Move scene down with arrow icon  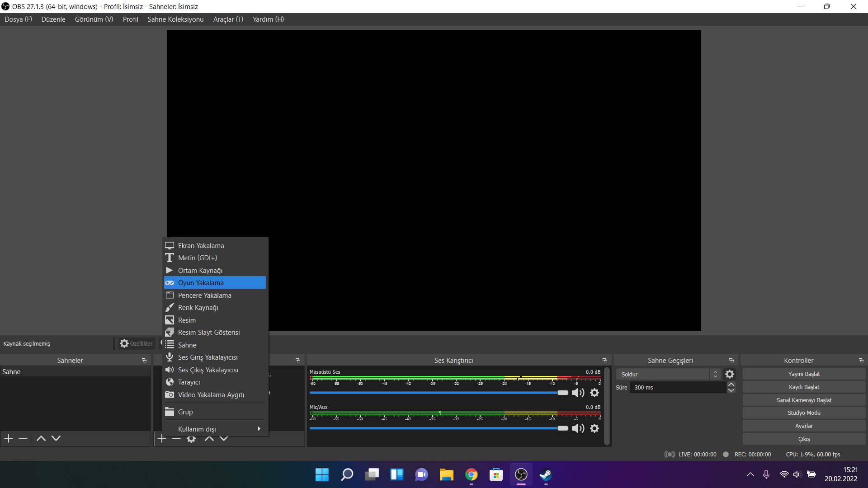(56, 438)
